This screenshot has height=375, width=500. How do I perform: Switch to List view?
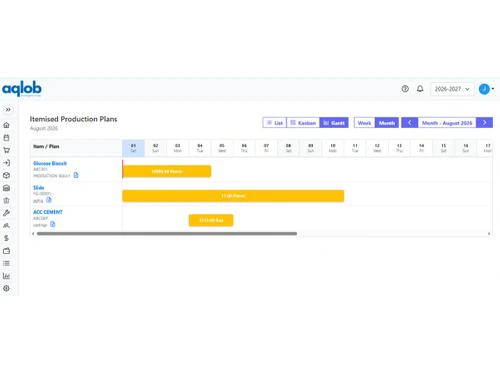pos(275,123)
